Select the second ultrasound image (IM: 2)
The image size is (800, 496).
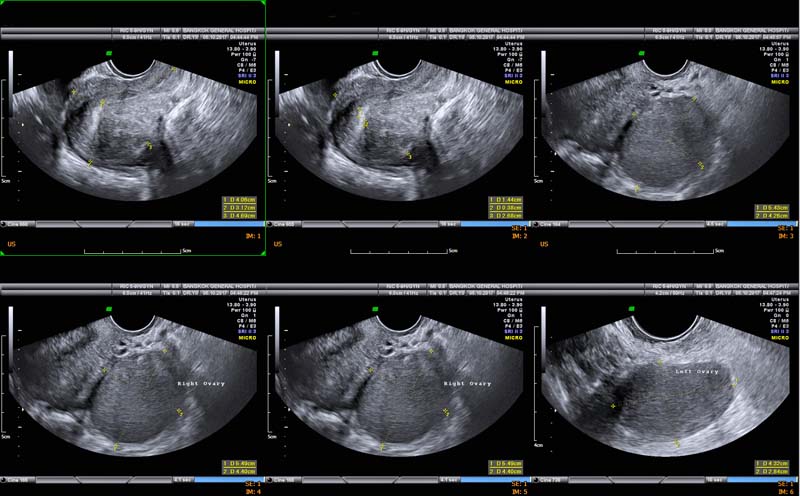pyautogui.click(x=400, y=130)
